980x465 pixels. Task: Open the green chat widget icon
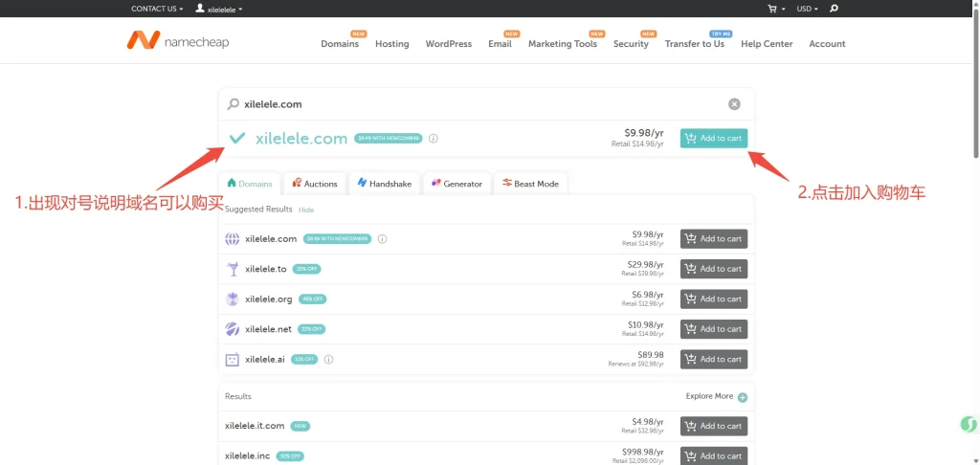coord(969,425)
